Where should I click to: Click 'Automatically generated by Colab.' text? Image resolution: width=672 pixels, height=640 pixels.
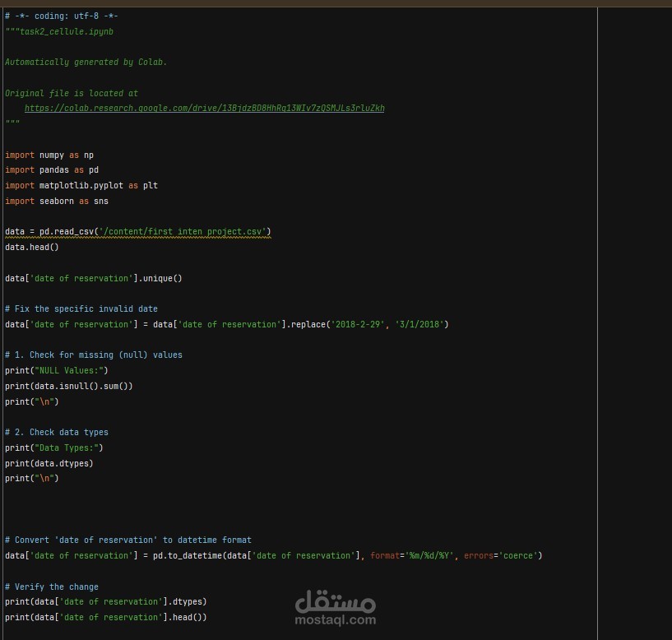pyautogui.click(x=86, y=63)
